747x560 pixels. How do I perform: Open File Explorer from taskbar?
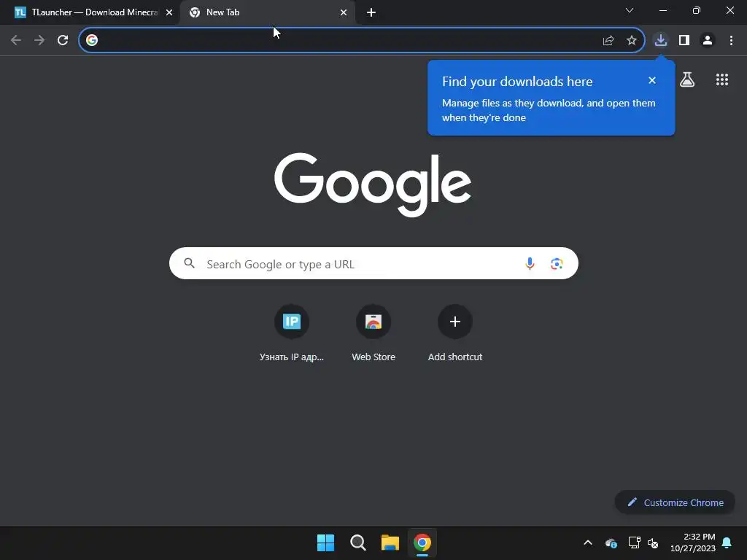point(390,542)
